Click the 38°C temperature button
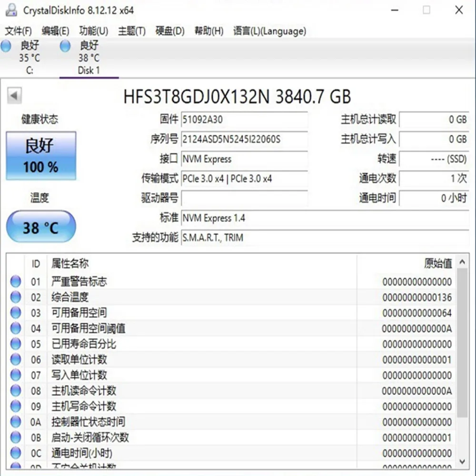This screenshot has width=476, height=476. [41, 227]
